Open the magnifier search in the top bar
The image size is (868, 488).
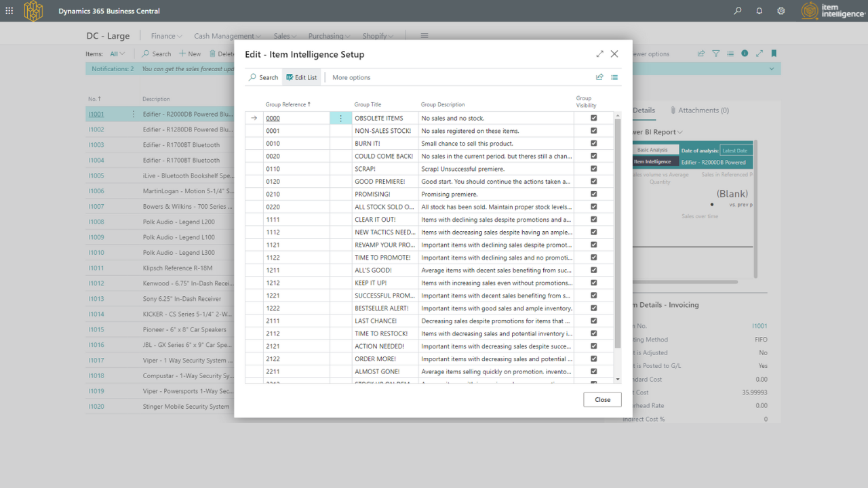coord(738,11)
